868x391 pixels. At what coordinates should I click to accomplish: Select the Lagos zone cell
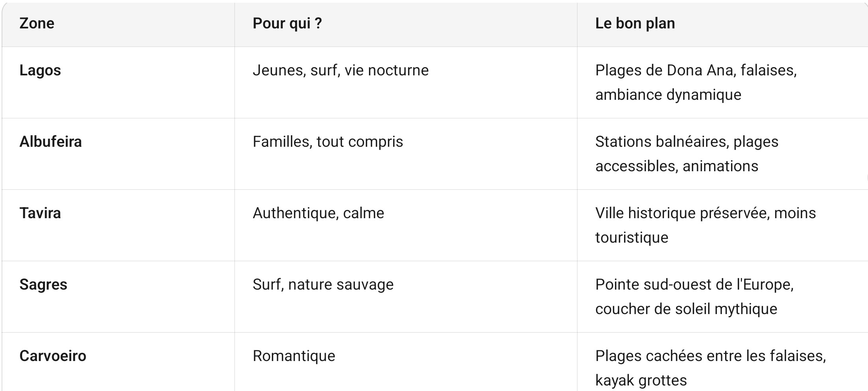[40, 71]
